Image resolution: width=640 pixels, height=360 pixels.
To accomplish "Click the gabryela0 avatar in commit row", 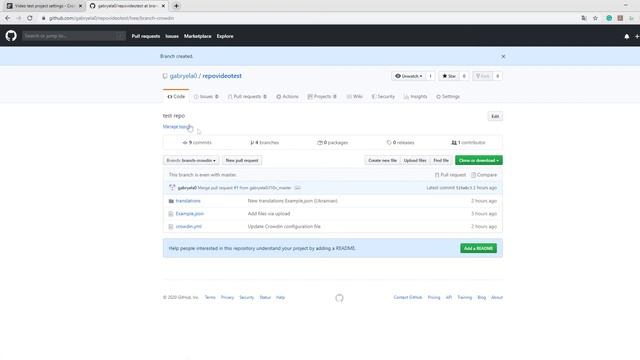I will (x=172, y=188).
